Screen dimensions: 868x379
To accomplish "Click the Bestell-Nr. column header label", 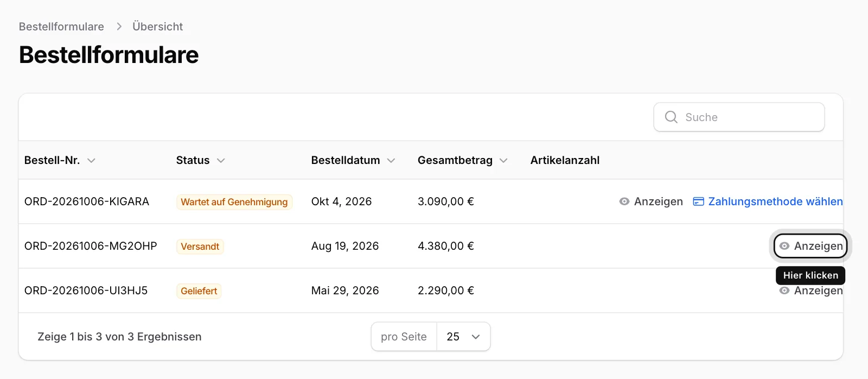I will click(52, 160).
